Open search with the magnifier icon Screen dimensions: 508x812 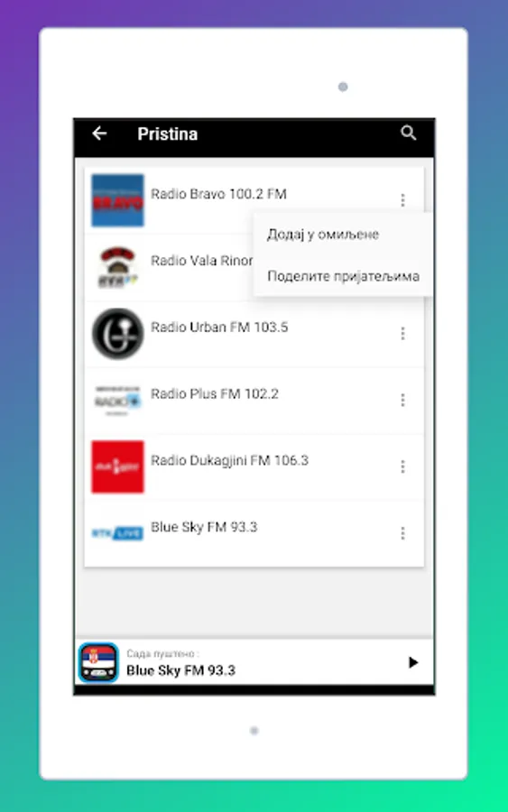click(x=408, y=134)
